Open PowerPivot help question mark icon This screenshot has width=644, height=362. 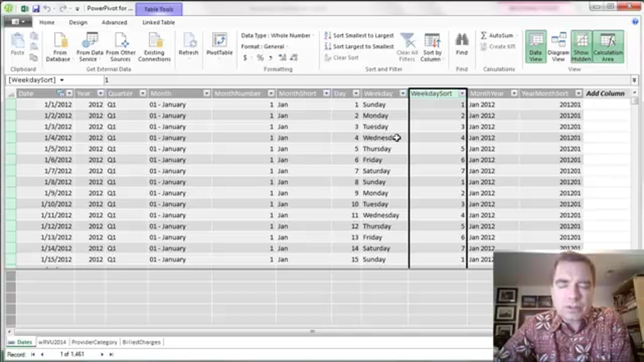point(635,21)
